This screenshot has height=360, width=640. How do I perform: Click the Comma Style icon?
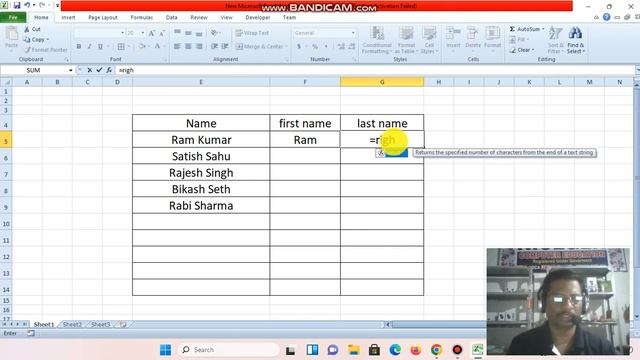(326, 47)
